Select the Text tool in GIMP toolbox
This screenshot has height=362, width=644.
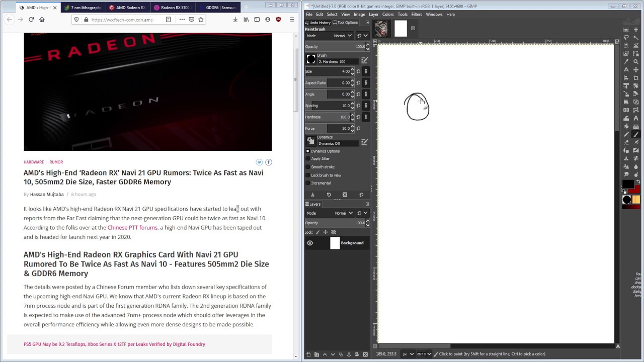pyautogui.click(x=636, y=118)
